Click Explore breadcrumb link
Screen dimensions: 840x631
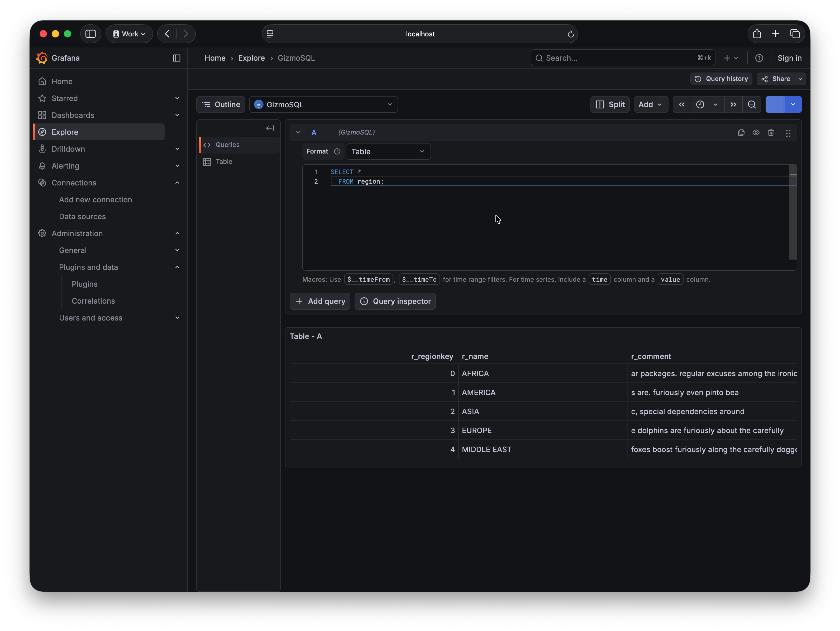click(251, 58)
